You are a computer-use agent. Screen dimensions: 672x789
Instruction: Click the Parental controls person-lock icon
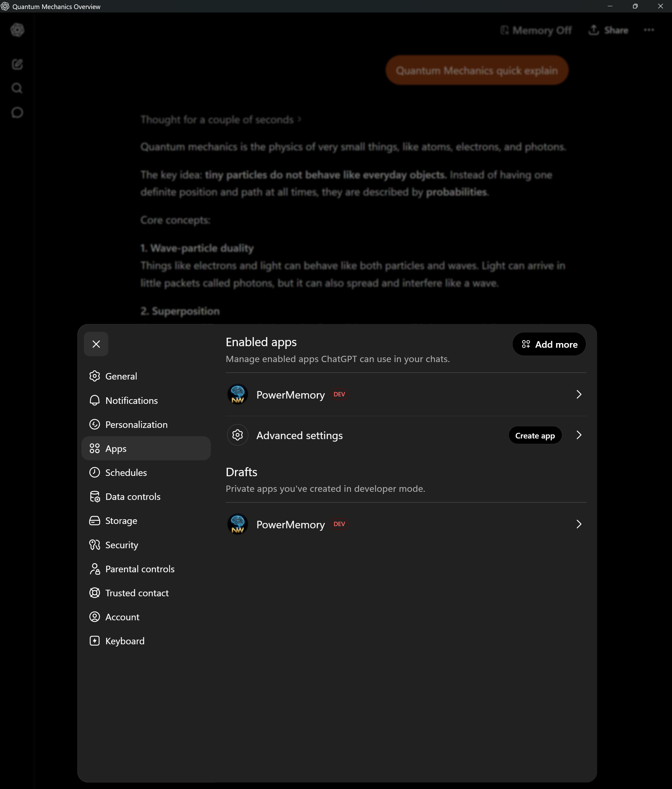(x=95, y=569)
